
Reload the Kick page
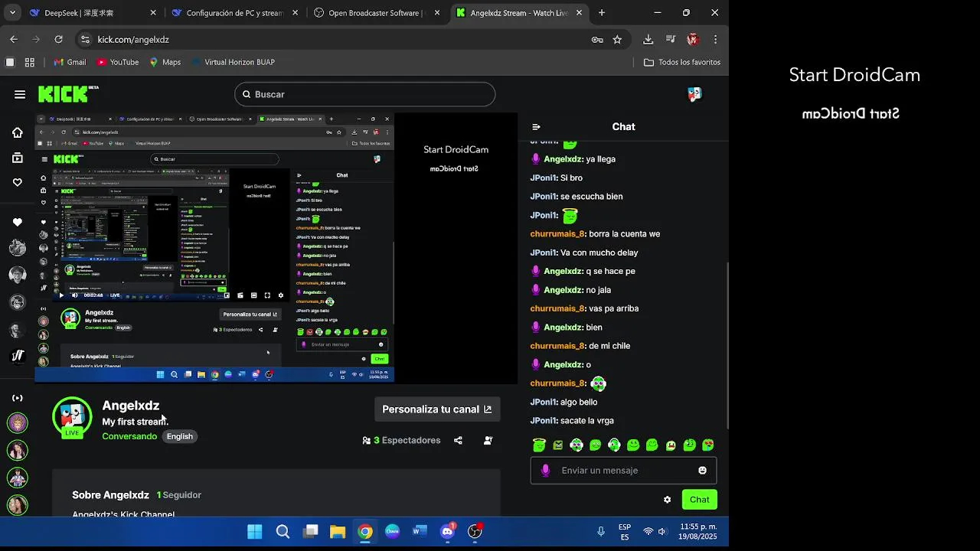(x=58, y=40)
